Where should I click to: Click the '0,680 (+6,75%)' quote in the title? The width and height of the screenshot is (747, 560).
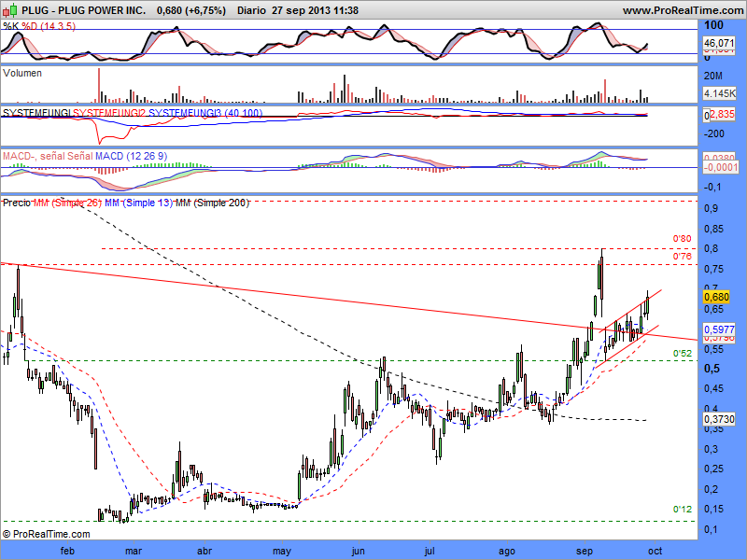coord(191,10)
